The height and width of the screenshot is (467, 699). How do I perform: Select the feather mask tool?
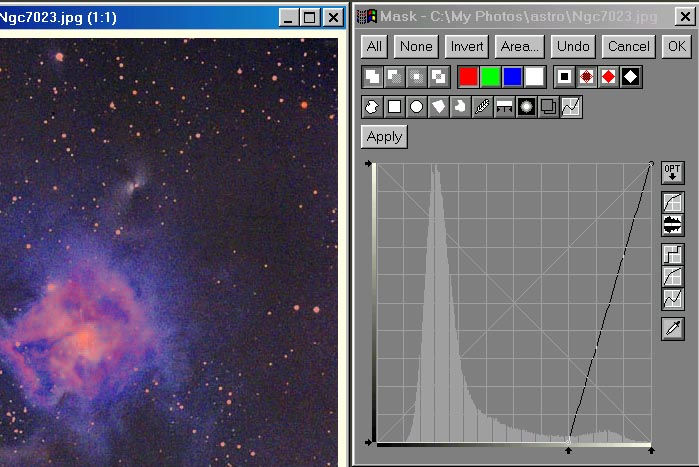483,107
